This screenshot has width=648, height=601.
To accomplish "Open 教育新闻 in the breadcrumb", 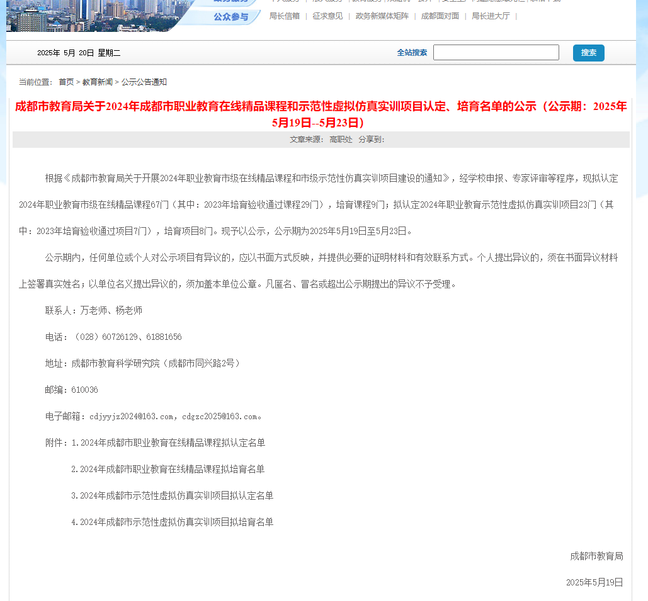I will 98,82.
